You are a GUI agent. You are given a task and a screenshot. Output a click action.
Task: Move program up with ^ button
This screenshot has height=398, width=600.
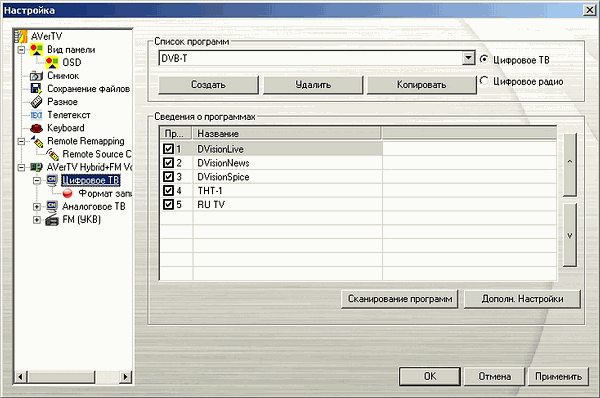(569, 165)
